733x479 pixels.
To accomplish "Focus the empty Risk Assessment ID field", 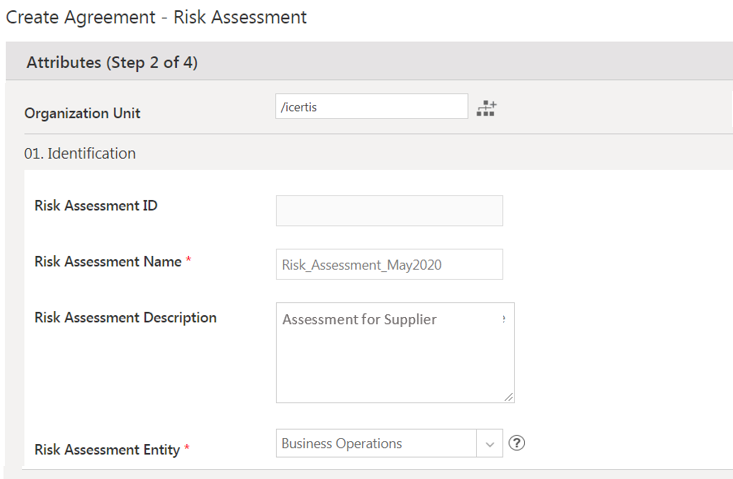I will 389,210.
